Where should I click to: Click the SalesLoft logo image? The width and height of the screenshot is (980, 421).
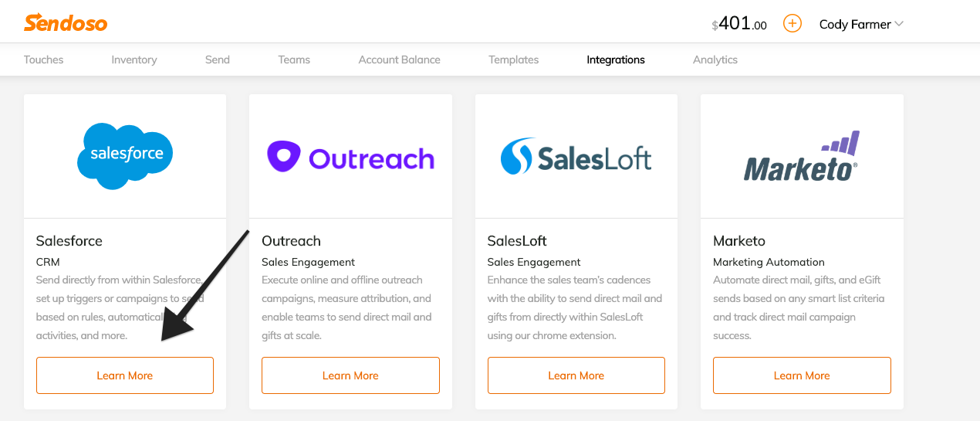576,156
